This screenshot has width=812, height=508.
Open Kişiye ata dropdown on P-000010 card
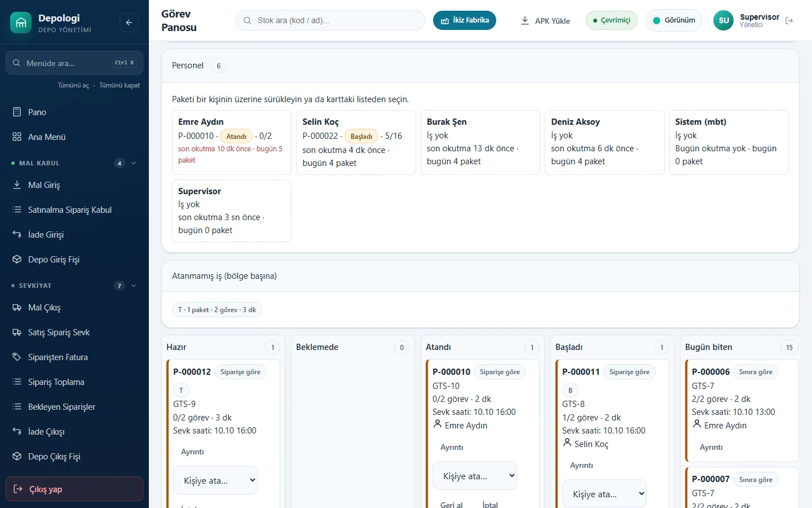click(x=475, y=476)
